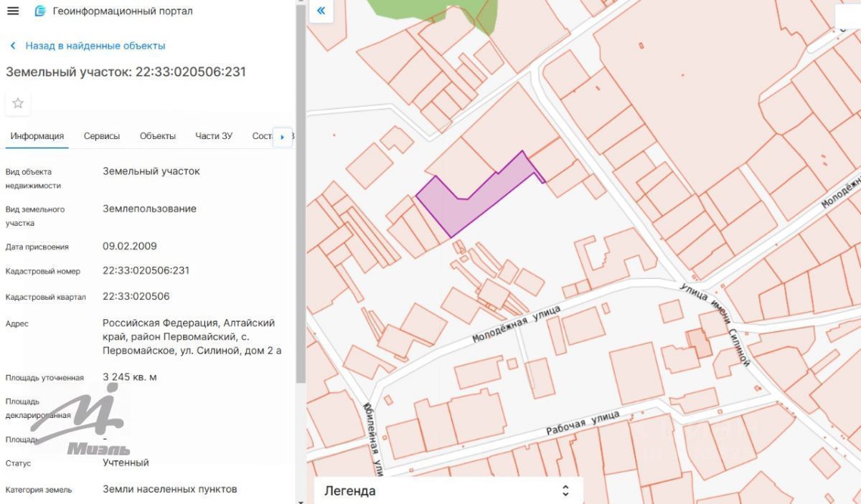Click the Геоинформационный портал title text
The width and height of the screenshot is (861, 504).
point(123,11)
